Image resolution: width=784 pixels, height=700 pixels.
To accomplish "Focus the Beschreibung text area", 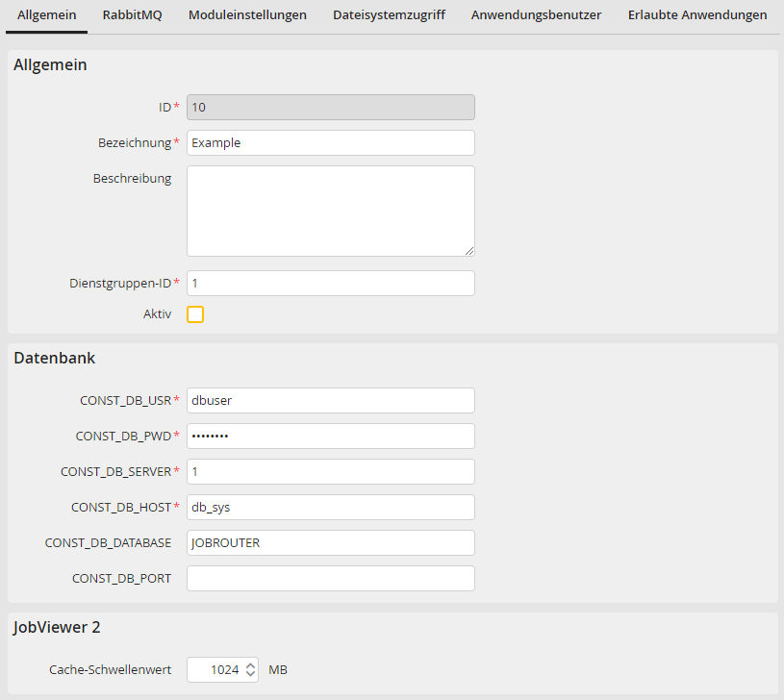I will (x=330, y=210).
